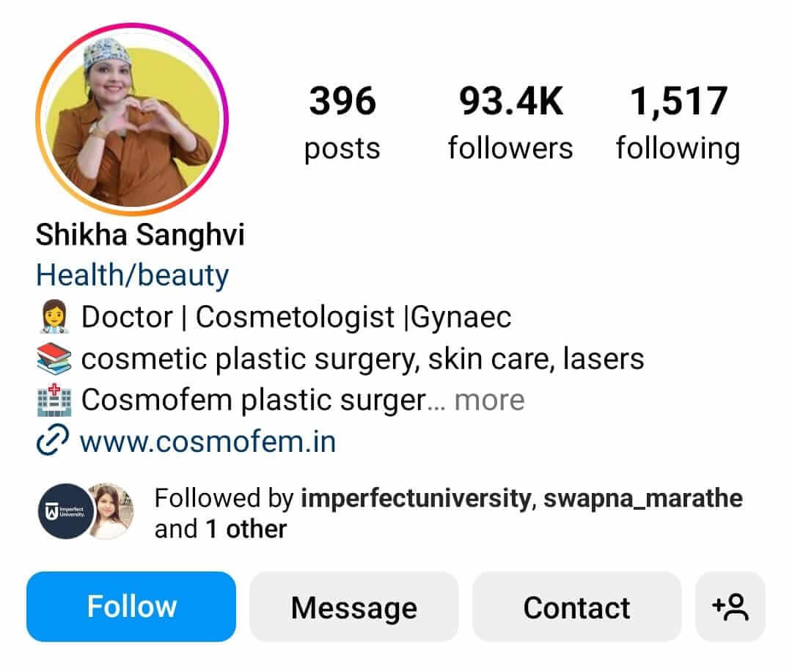Click the hospital emoji in bio
792x672 pixels.
[x=54, y=400]
